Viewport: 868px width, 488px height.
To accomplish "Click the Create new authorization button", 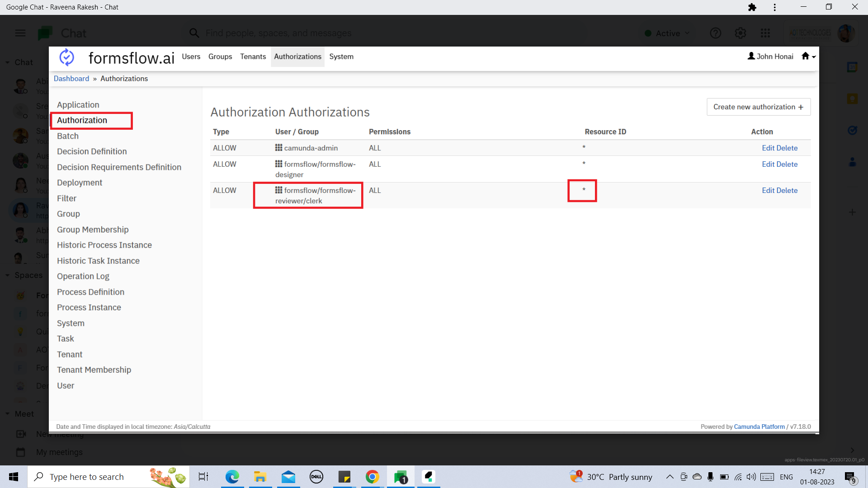I will [758, 107].
